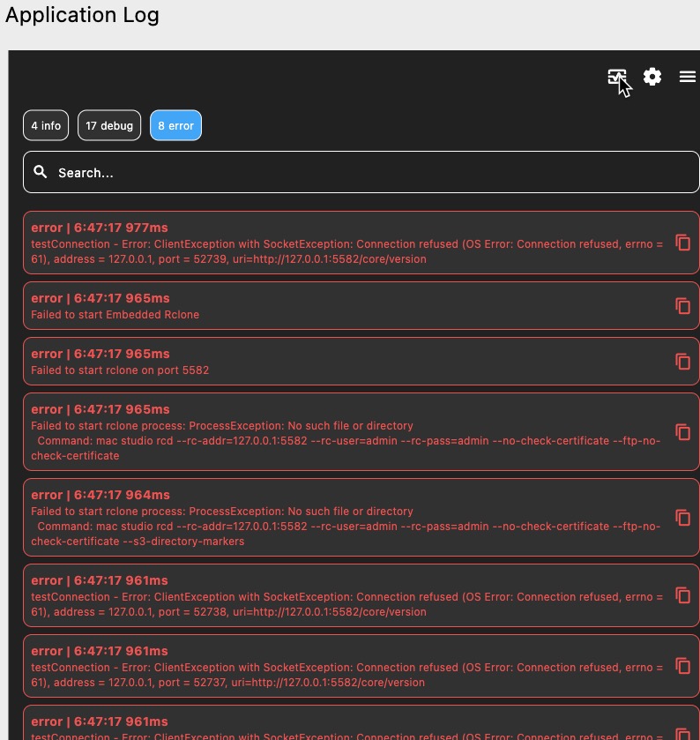Select 'Failed to start Embedded Rclone' message
This screenshot has width=700, height=740.
click(115, 314)
